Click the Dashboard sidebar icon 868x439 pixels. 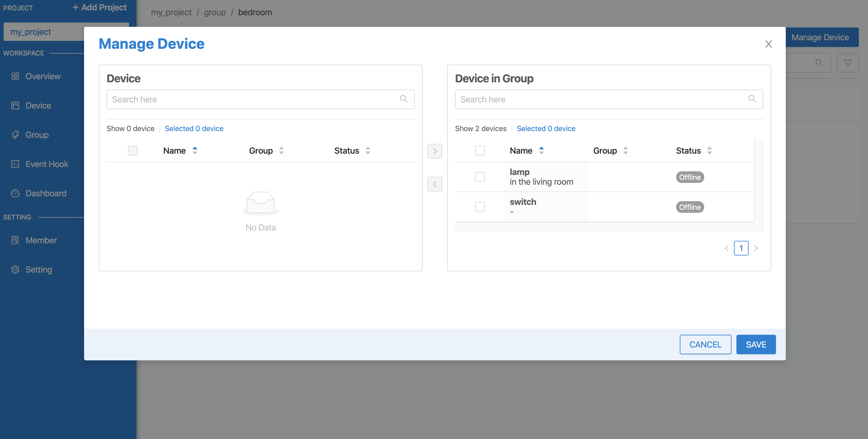pos(15,193)
